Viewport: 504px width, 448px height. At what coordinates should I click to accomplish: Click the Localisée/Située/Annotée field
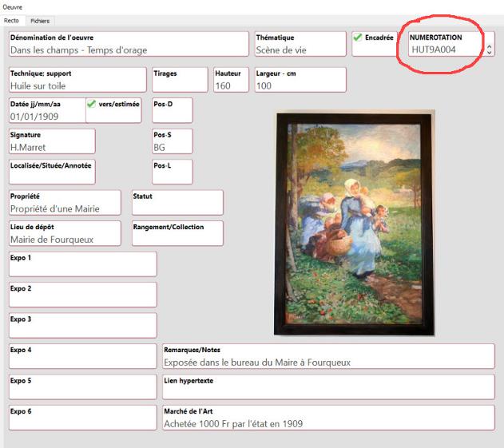point(52,172)
